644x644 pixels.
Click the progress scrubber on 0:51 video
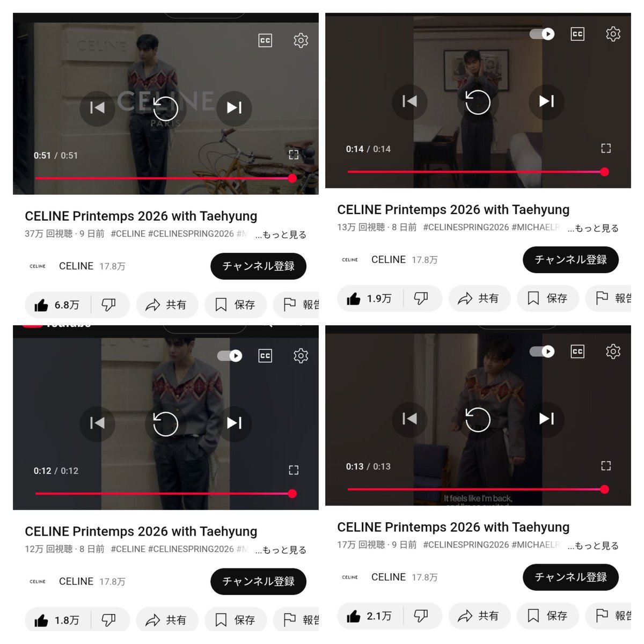tap(292, 178)
